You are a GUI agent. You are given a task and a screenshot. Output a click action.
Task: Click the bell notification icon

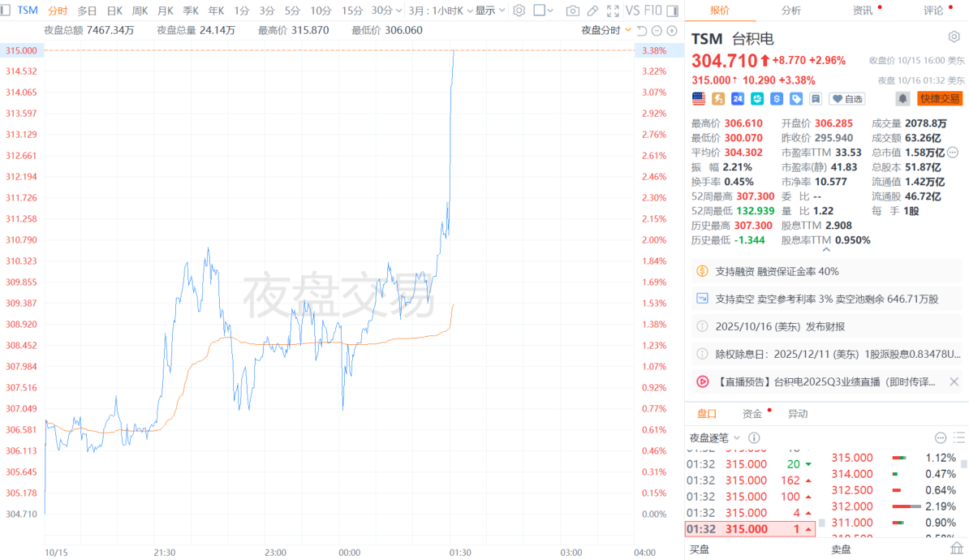click(902, 98)
